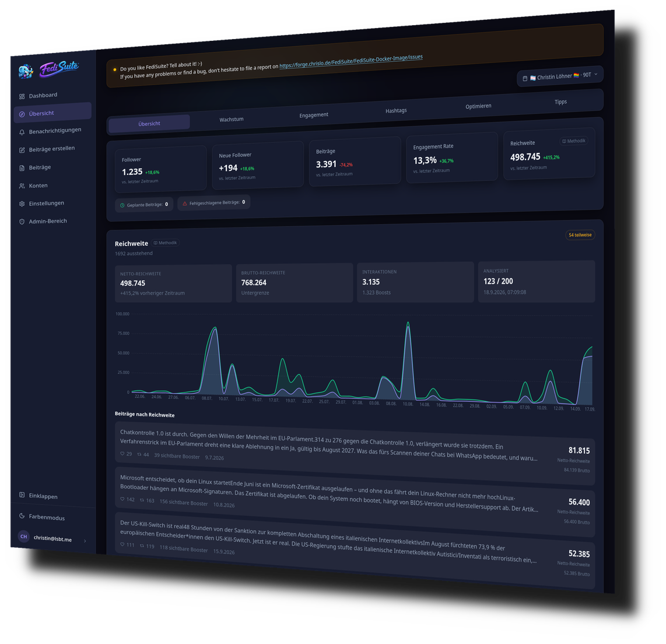
Task: Click warning triangle at Fehlgeschlagene Beiträge
Action: (x=185, y=204)
